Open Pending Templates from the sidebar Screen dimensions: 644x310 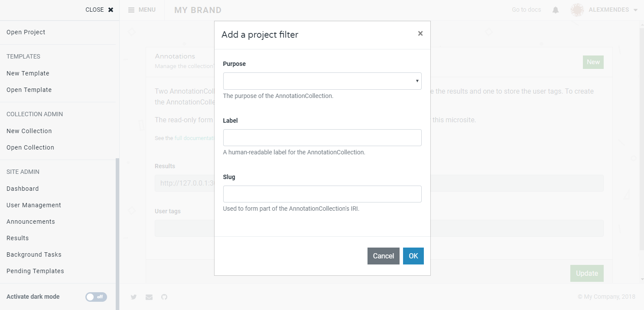[x=35, y=271]
